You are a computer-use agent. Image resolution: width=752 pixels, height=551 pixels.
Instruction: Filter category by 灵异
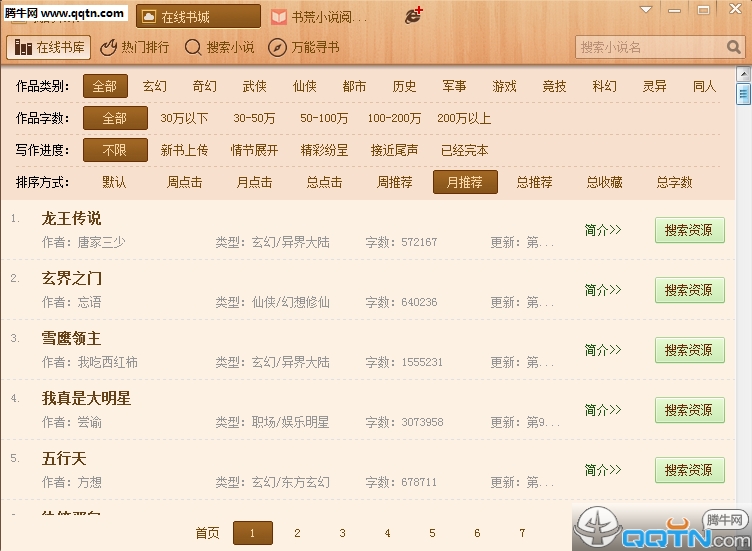(655, 86)
